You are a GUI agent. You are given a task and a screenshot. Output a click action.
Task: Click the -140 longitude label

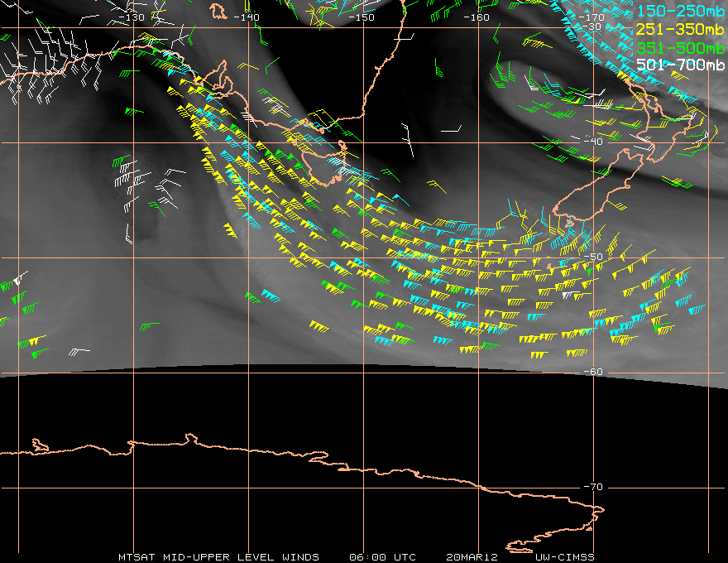pos(246,17)
